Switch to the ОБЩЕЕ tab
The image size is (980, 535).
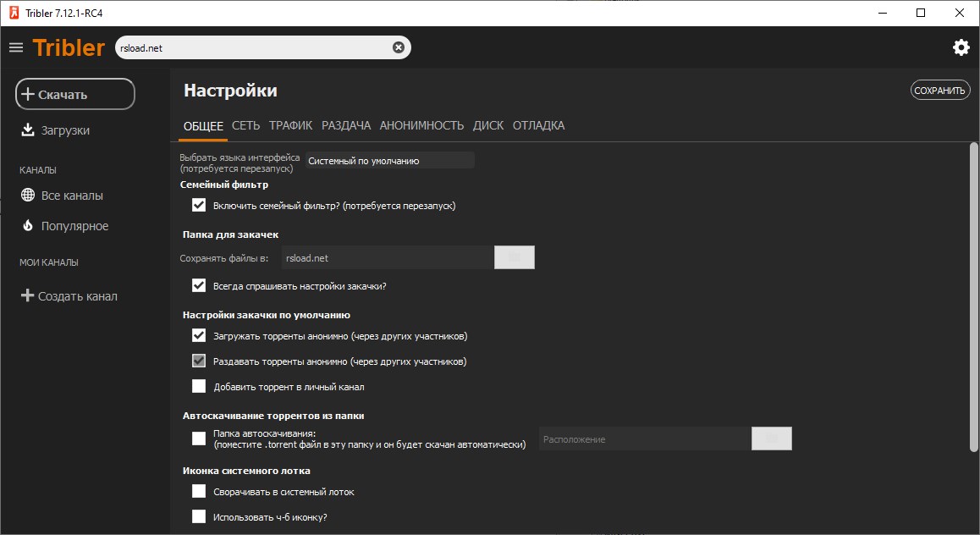point(203,125)
